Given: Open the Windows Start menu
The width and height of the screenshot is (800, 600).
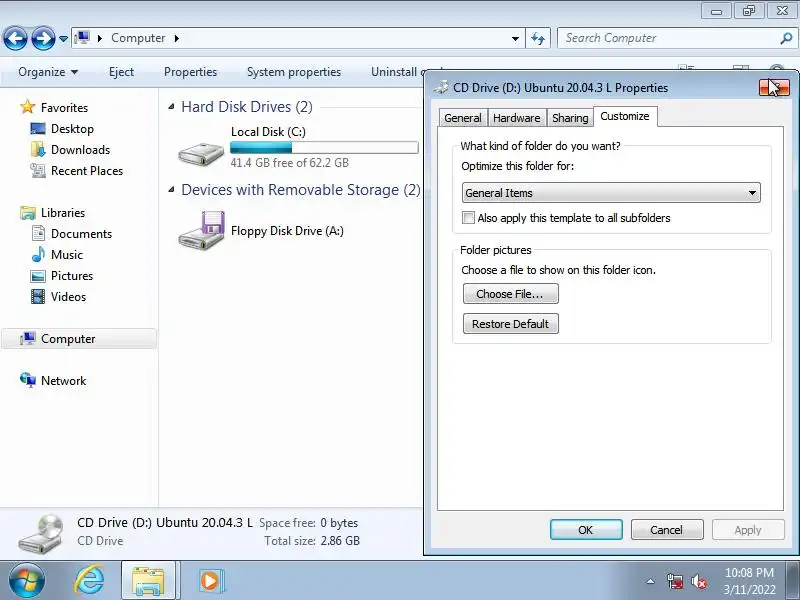Looking at the screenshot, I should (26, 580).
